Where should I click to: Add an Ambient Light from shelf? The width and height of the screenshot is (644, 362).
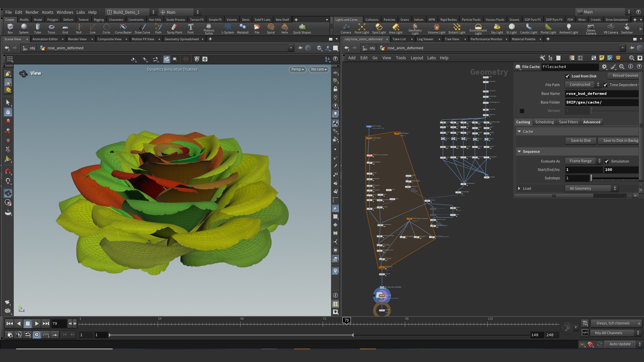click(569, 28)
